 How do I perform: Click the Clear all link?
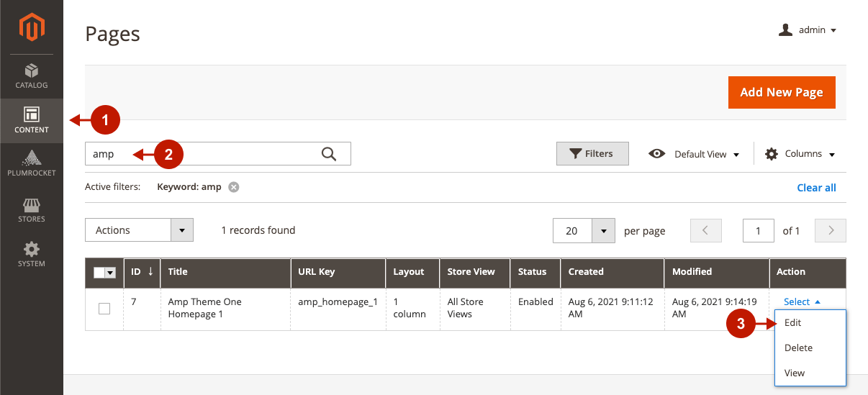pos(816,188)
